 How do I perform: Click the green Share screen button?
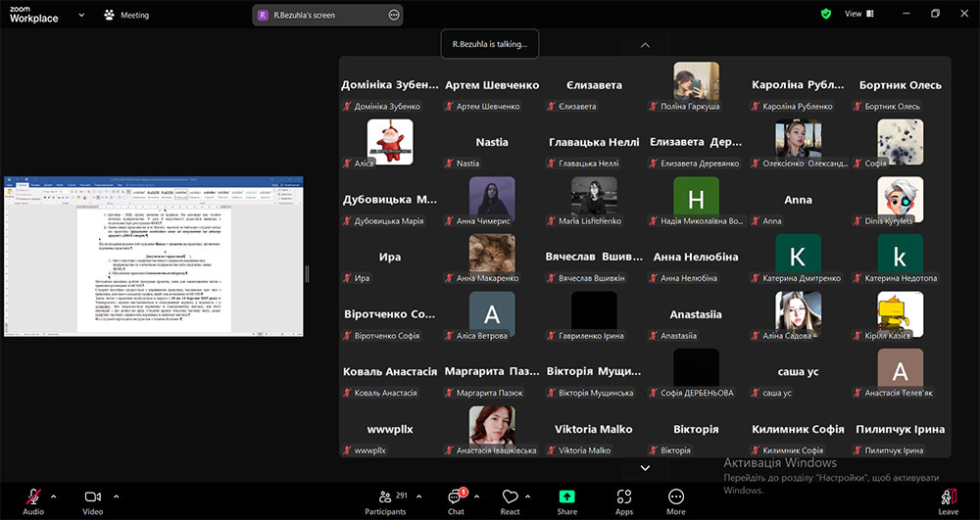tap(566, 502)
